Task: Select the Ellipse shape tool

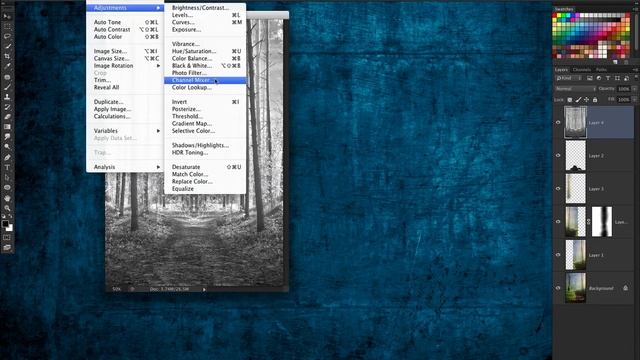Action: coord(7,187)
